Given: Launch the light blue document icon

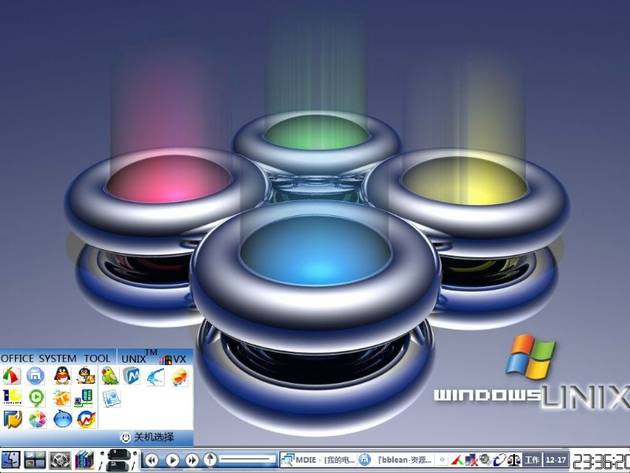Looking at the screenshot, I should pos(111,398).
